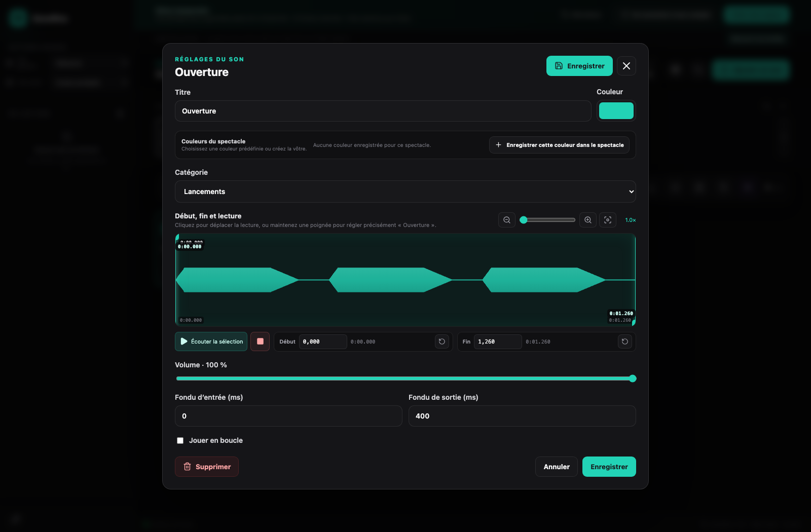Enable the Jouer en boucle checkbox
This screenshot has height=532, width=811.
click(180, 440)
